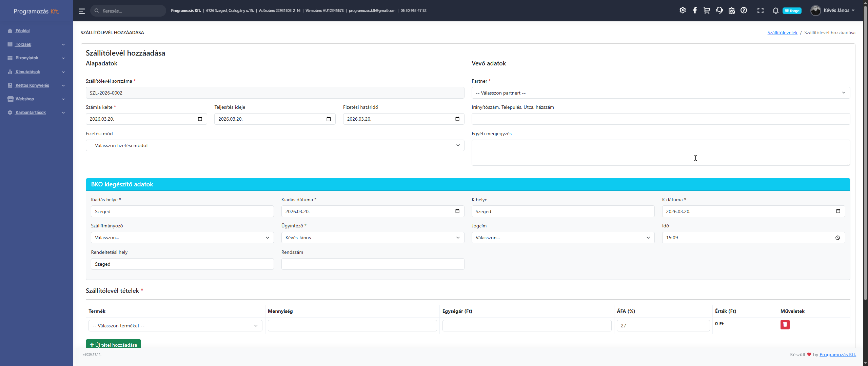Delete item row with red trash icon
The width and height of the screenshot is (868, 366).
(x=785, y=325)
